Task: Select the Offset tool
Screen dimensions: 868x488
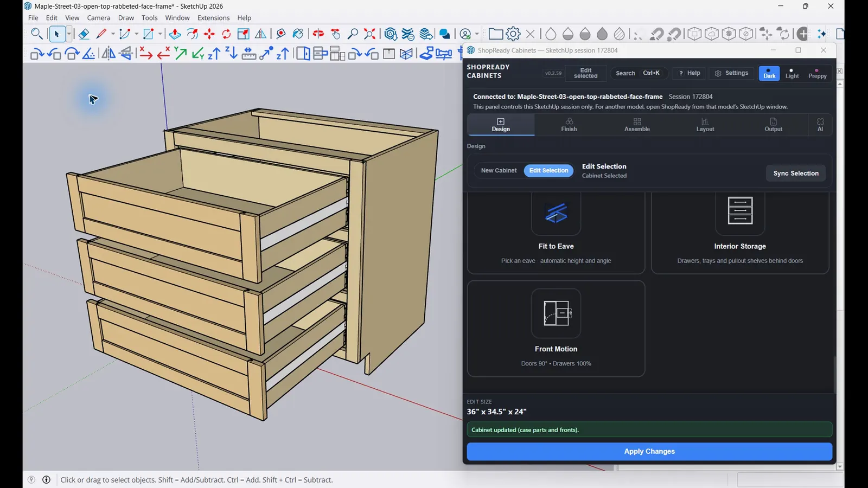Action: click(192, 34)
